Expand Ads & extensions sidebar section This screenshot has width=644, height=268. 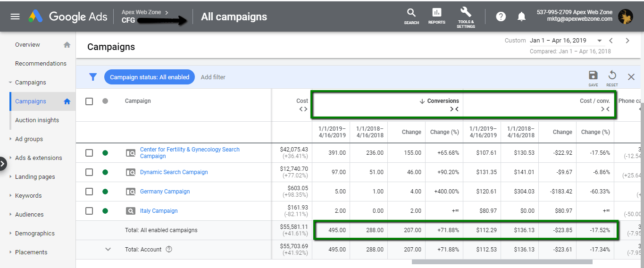10,158
